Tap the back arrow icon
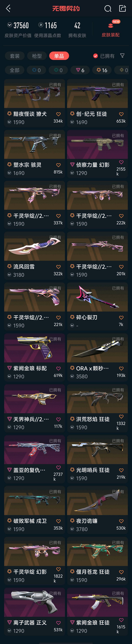Image resolution: width=132 pixels, height=644 pixels. click(8, 8)
